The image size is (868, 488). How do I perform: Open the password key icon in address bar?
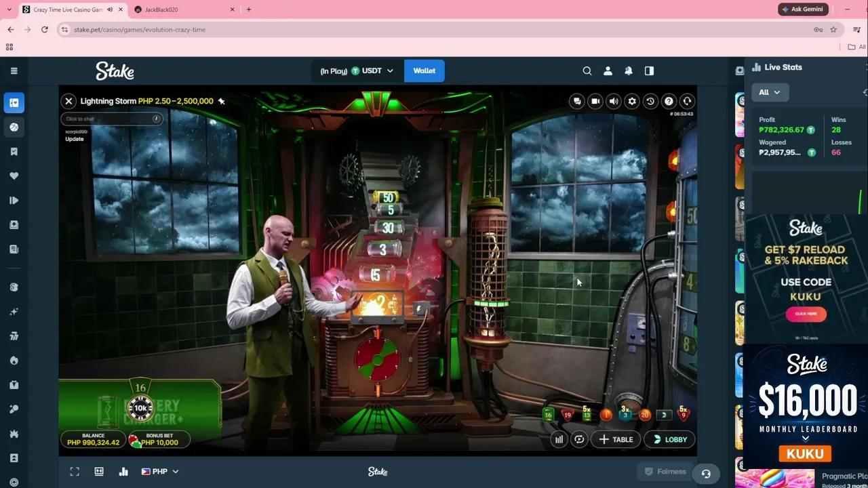(818, 30)
